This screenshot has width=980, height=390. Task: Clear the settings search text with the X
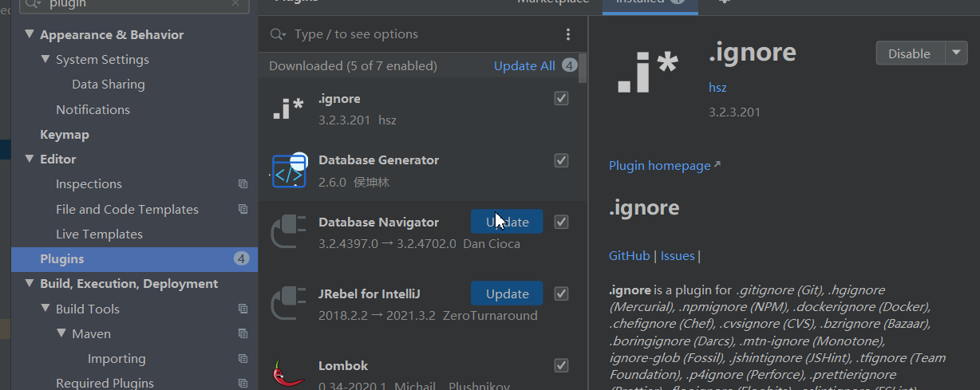[x=235, y=3]
